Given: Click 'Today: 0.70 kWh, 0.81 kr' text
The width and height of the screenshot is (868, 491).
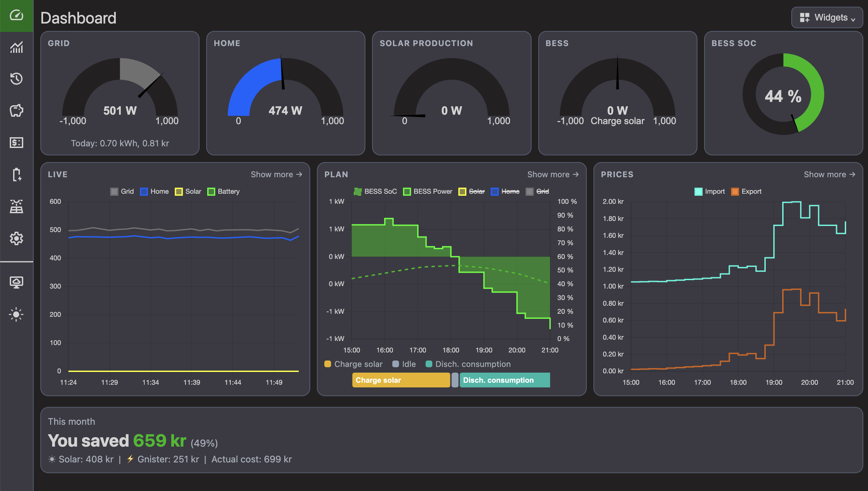Looking at the screenshot, I should pos(120,143).
